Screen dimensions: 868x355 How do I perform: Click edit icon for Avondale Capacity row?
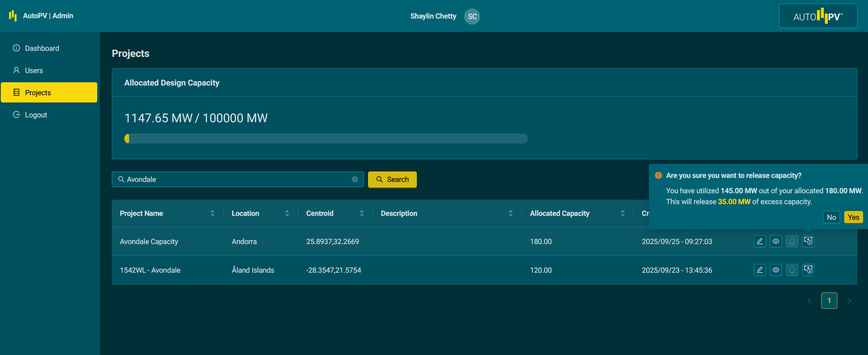(x=759, y=241)
